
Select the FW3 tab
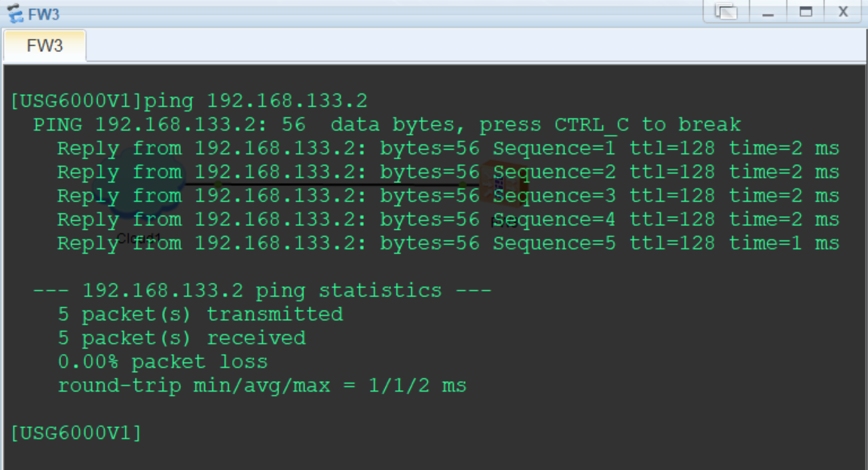coord(44,46)
